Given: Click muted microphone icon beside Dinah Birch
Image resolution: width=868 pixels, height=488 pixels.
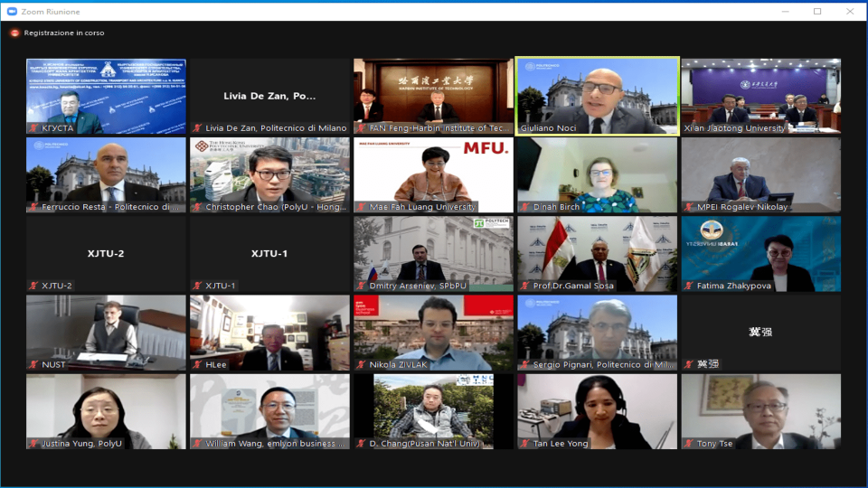Looking at the screenshot, I should [x=524, y=207].
